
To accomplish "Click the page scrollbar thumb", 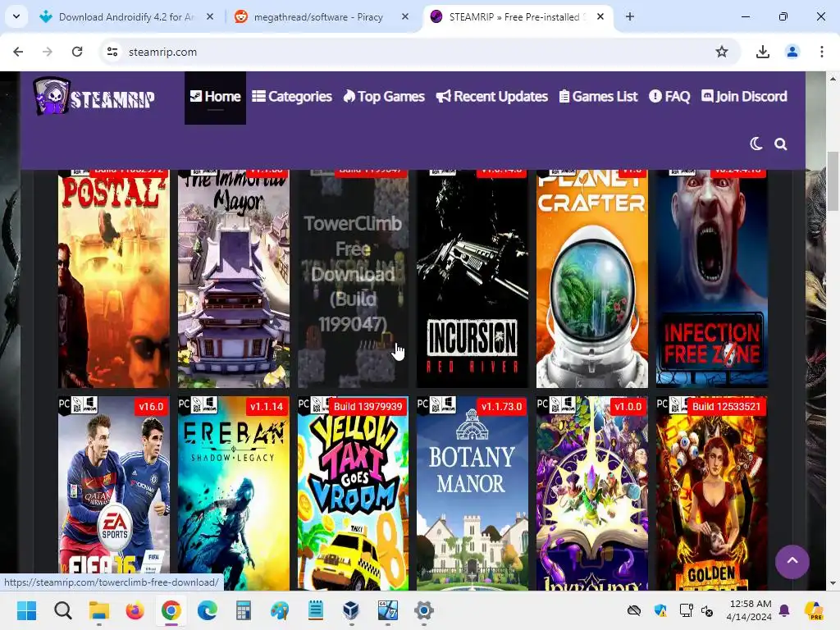I will tap(833, 181).
